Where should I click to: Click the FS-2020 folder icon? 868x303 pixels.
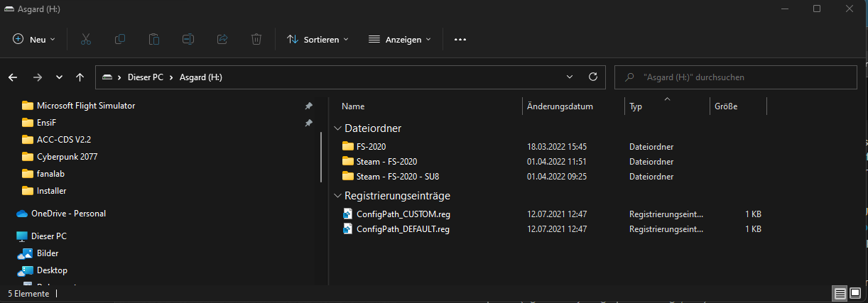(347, 146)
